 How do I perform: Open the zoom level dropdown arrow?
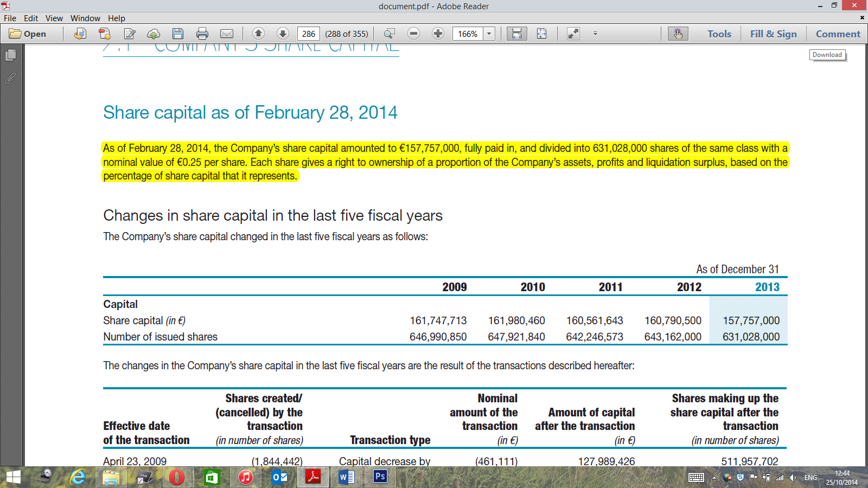coord(489,34)
